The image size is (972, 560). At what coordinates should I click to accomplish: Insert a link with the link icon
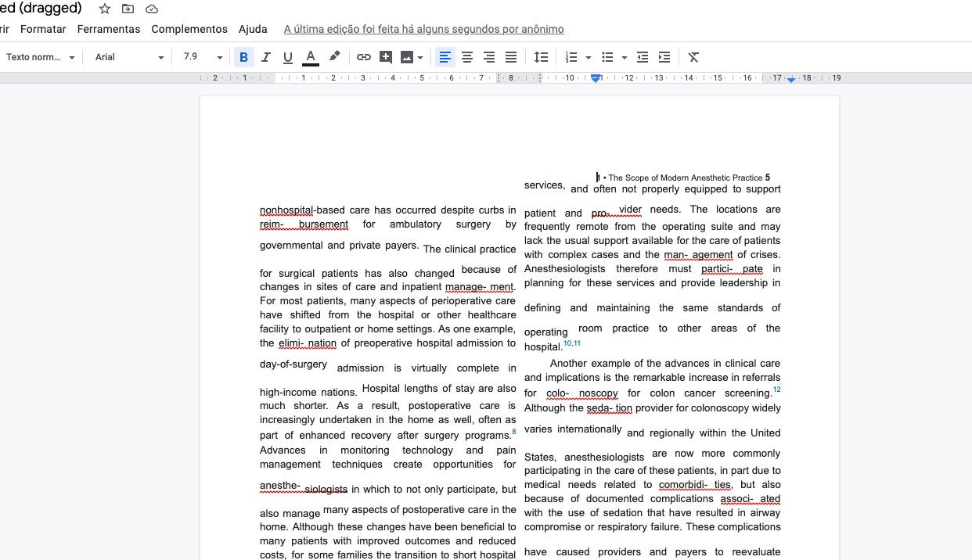point(363,57)
